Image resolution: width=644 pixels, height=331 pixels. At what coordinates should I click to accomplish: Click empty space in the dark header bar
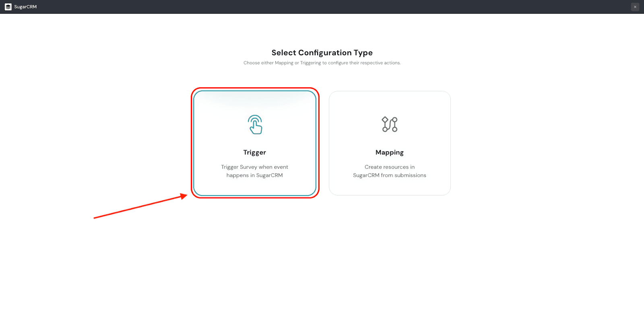[x=322, y=7]
